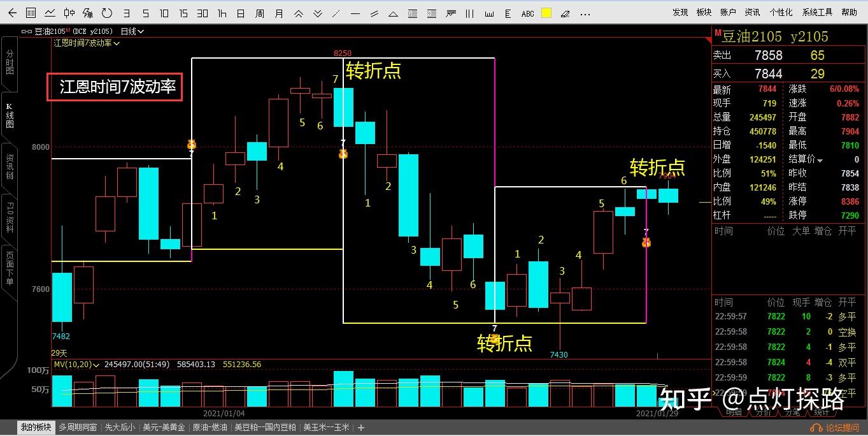Open the 系统工具 menu
The image size is (868, 436).
pyautogui.click(x=817, y=12)
